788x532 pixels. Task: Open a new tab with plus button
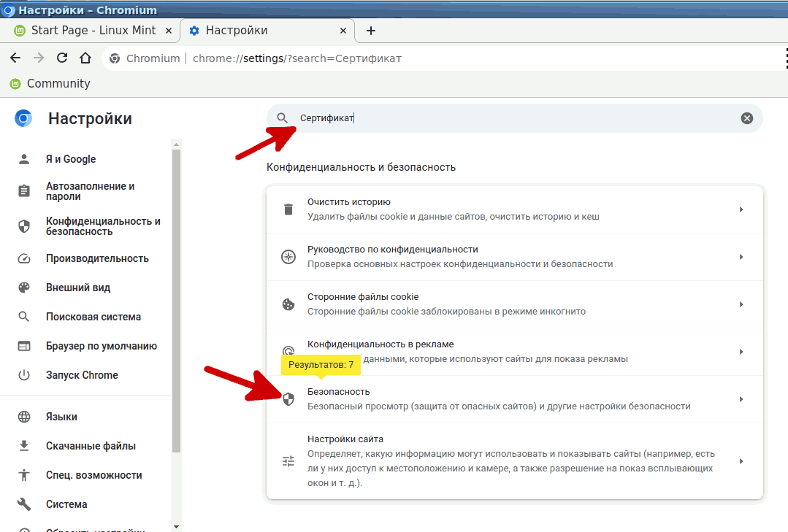371,31
